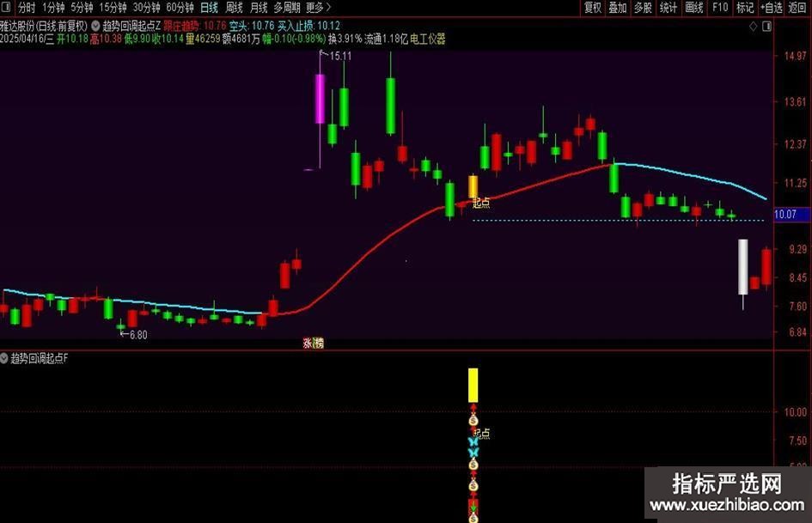Click the 标记 mark button
The width and height of the screenshot is (812, 523).
pos(745,8)
